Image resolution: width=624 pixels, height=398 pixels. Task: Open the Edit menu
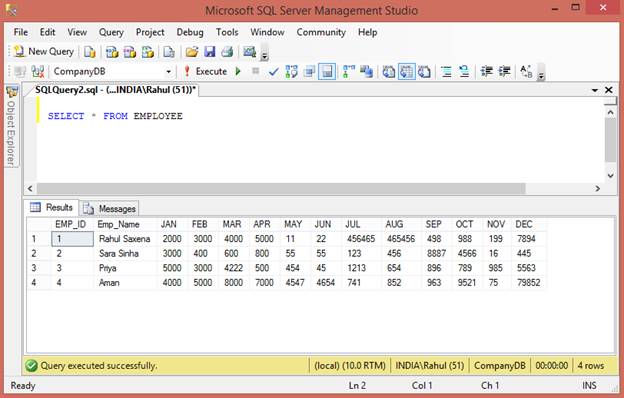pos(47,32)
